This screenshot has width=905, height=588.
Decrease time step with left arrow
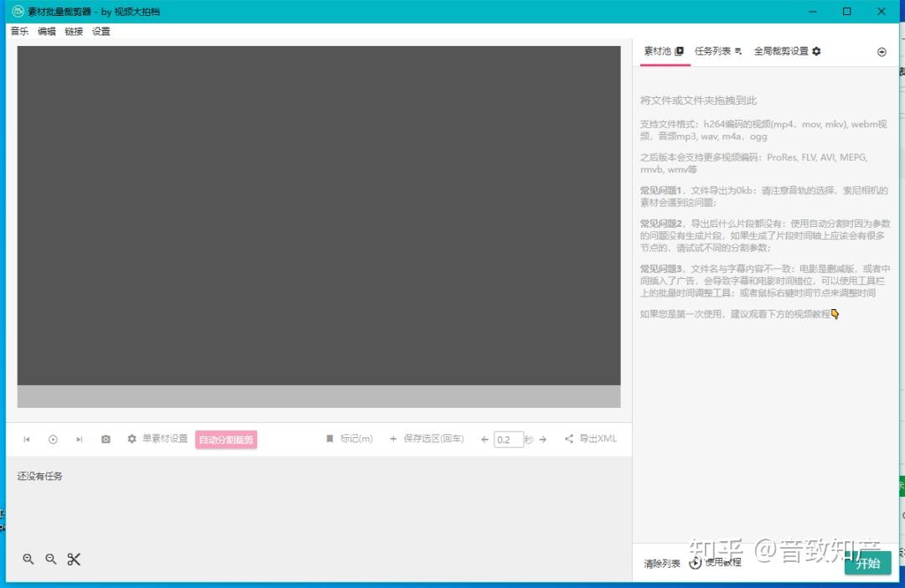[484, 440]
